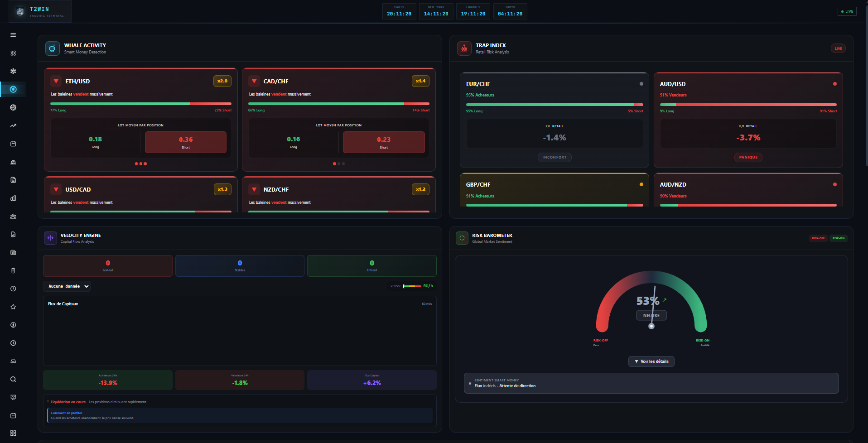
Task: Open the search icon in the sidebar
Action: pos(13,379)
